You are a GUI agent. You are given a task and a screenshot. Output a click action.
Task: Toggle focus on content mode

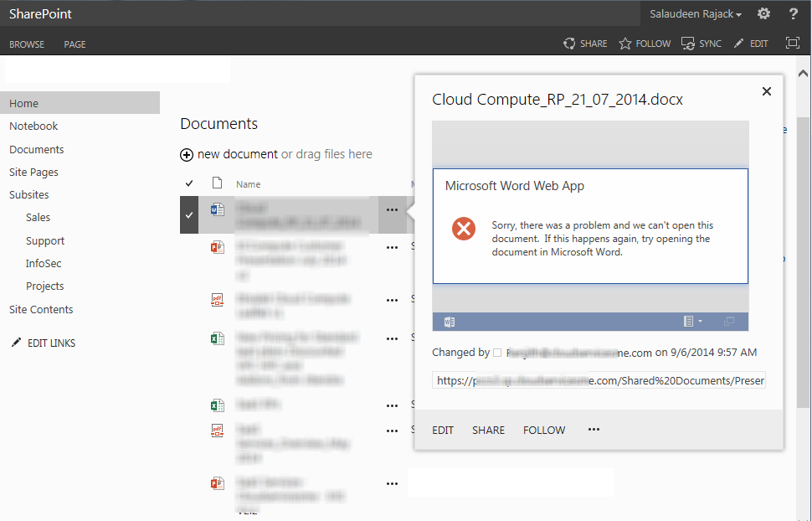[792, 43]
